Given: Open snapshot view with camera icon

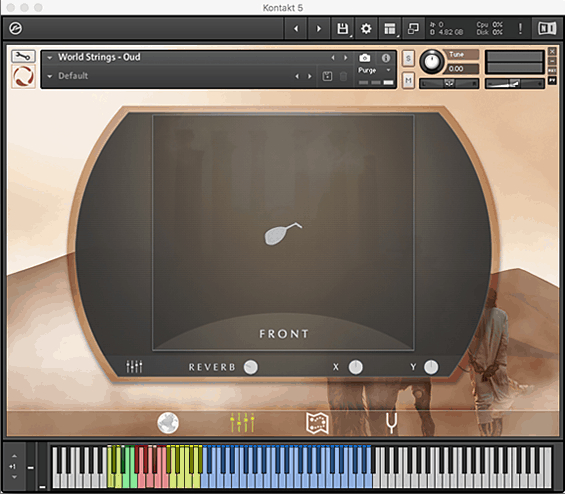Looking at the screenshot, I should pyautogui.click(x=365, y=58).
